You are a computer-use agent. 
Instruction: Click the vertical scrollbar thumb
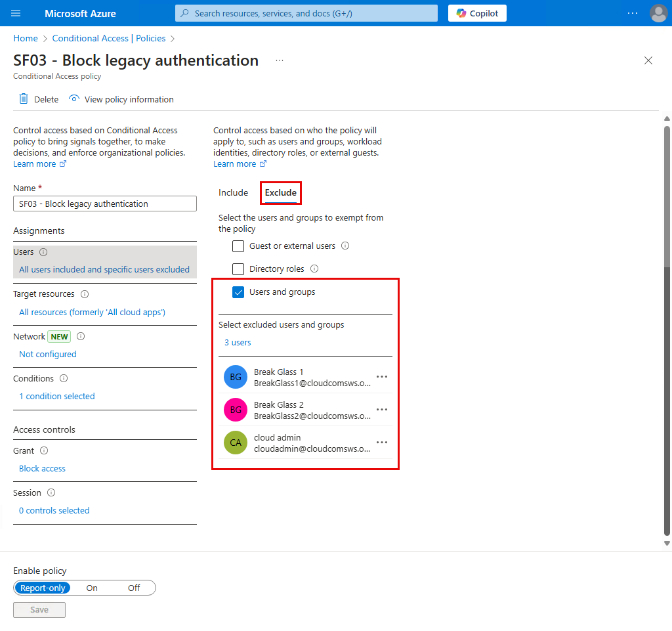point(667,330)
